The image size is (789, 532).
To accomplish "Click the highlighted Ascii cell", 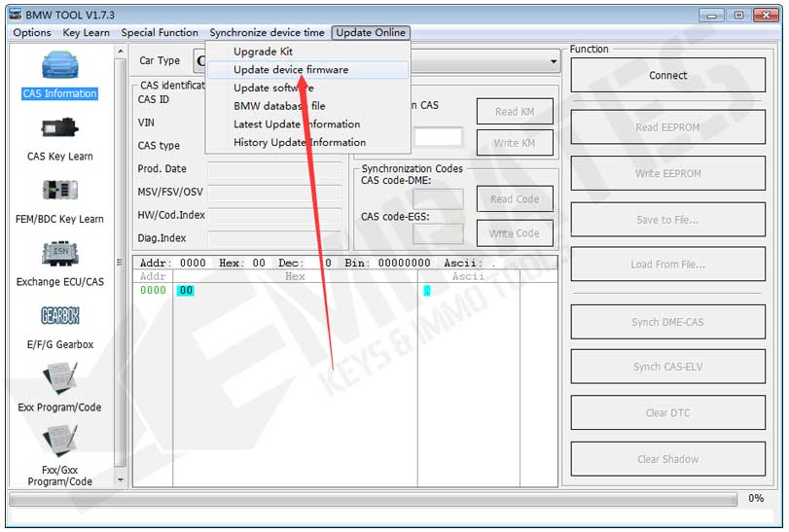I will point(427,291).
